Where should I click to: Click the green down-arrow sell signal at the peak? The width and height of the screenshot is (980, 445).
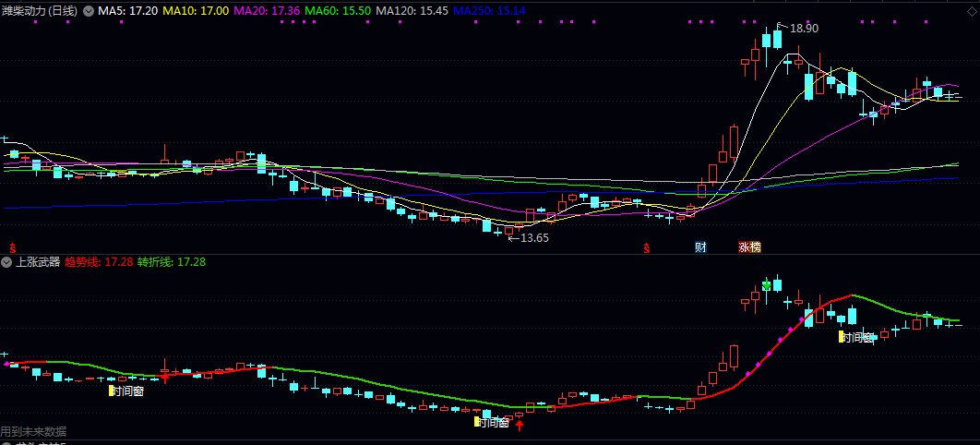point(767,285)
